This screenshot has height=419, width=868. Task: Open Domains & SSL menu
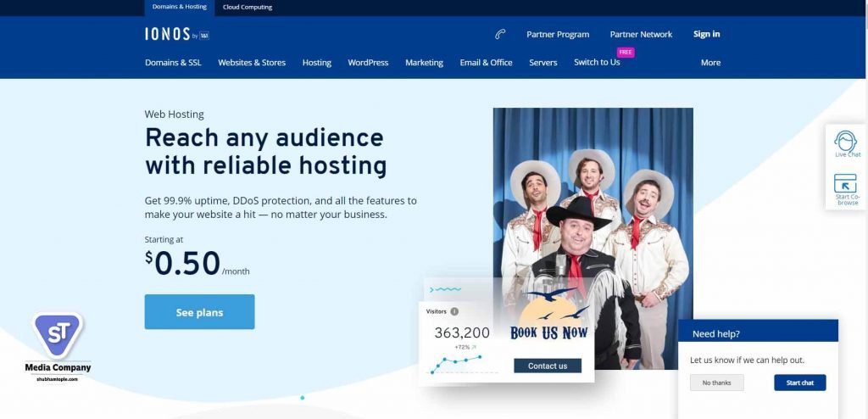[x=173, y=63]
